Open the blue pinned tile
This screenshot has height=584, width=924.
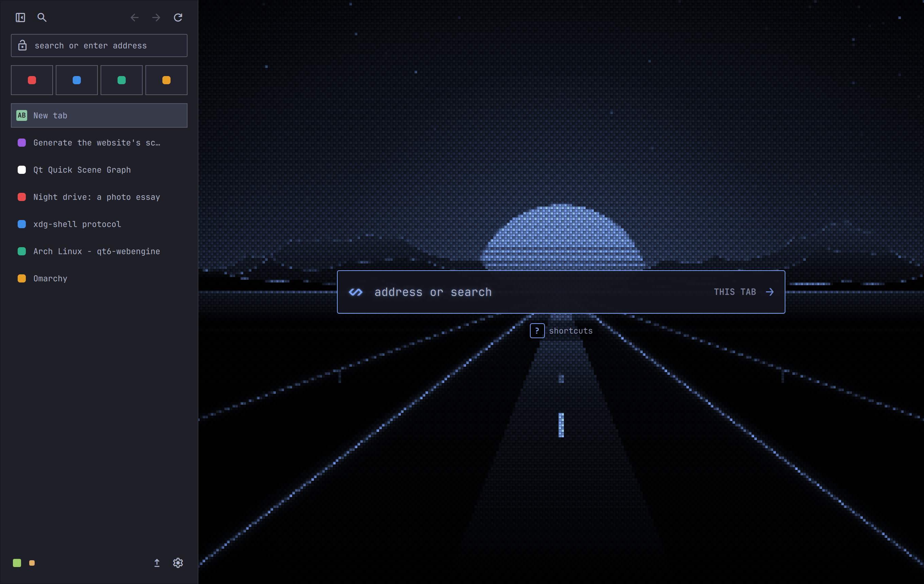click(77, 80)
